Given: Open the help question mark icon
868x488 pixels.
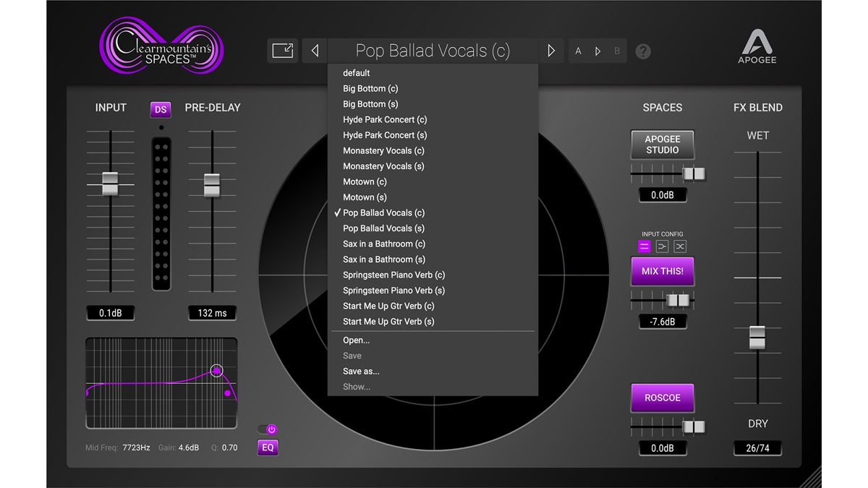Looking at the screenshot, I should (643, 51).
